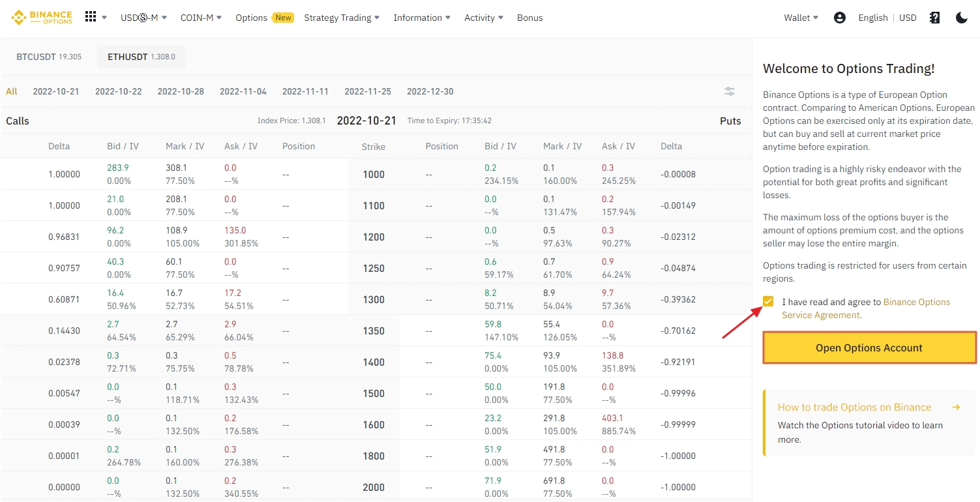Expand the Information dropdown

[x=422, y=18]
